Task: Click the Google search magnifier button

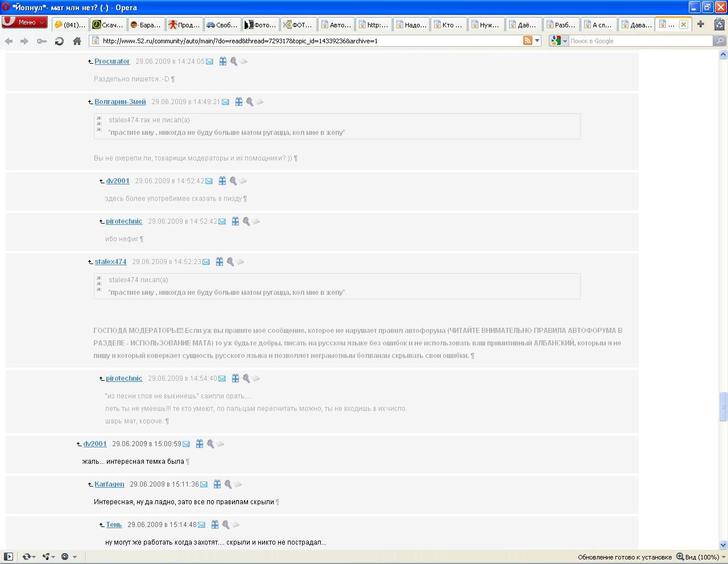Action: point(719,40)
